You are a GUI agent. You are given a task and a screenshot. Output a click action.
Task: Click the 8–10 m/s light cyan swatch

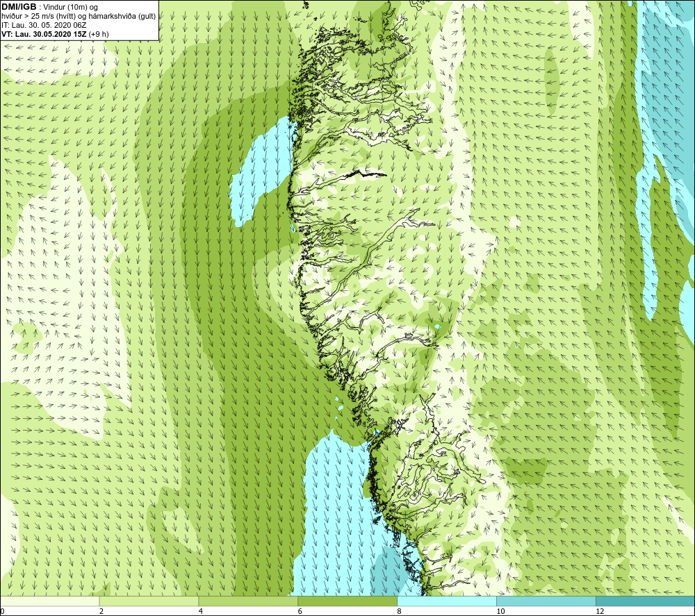447,601
